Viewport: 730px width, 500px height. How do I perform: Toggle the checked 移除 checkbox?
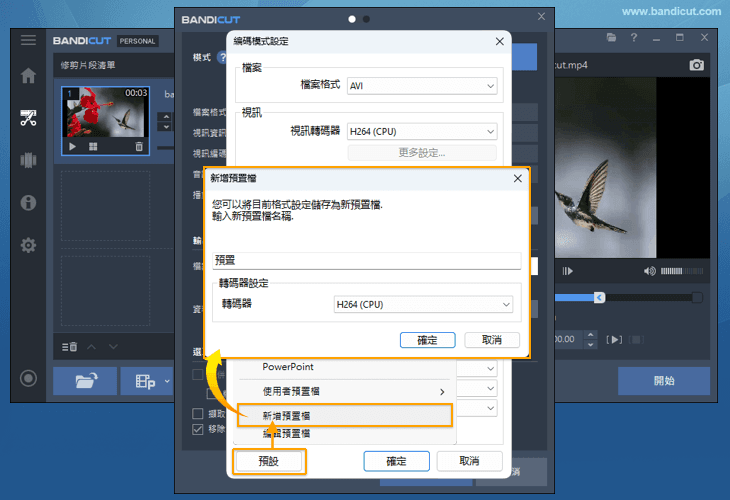coord(198,429)
